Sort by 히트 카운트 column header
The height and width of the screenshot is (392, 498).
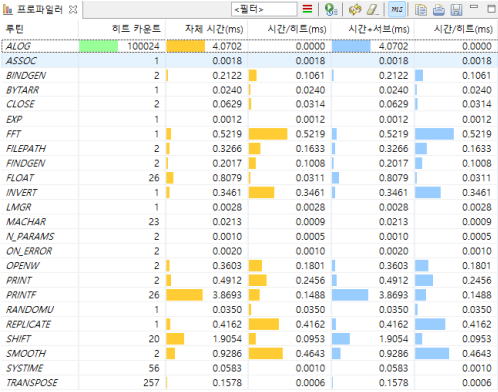point(122,29)
